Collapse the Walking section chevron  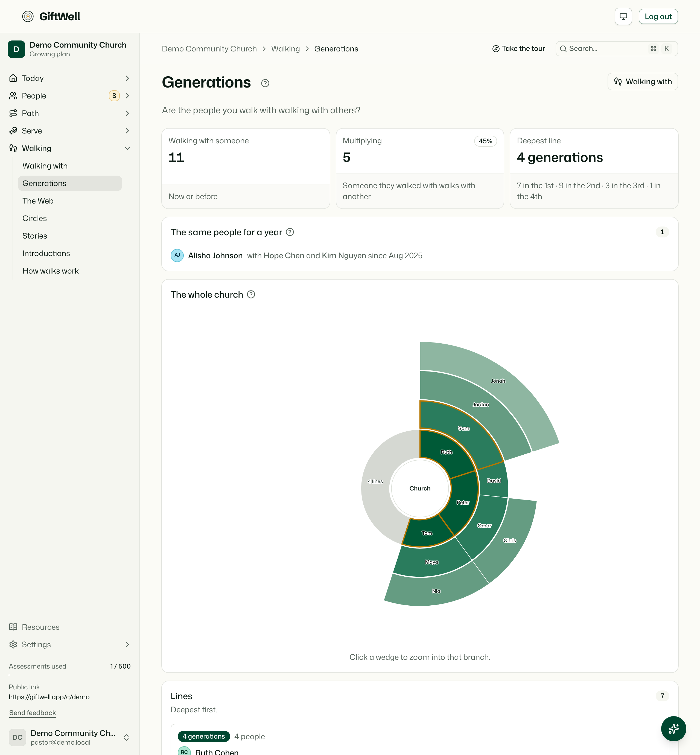click(x=127, y=148)
